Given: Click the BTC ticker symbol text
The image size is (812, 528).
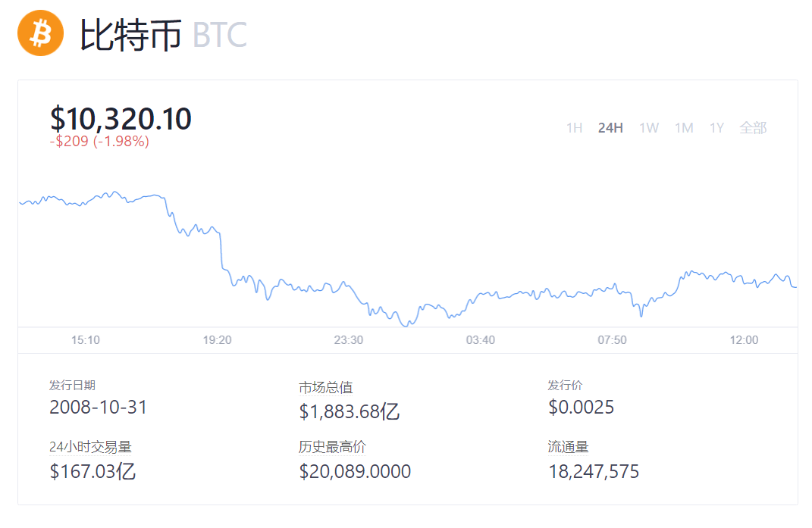Looking at the screenshot, I should coord(220,35).
